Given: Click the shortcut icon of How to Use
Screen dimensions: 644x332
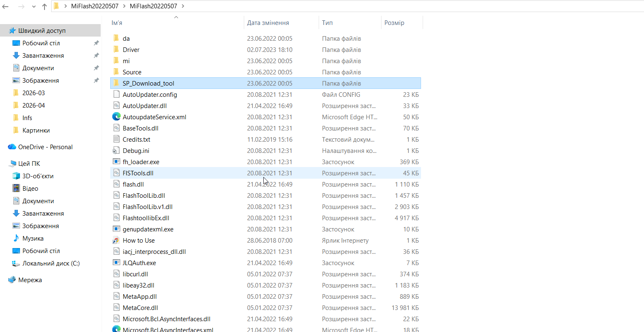Looking at the screenshot, I should coord(116,240).
